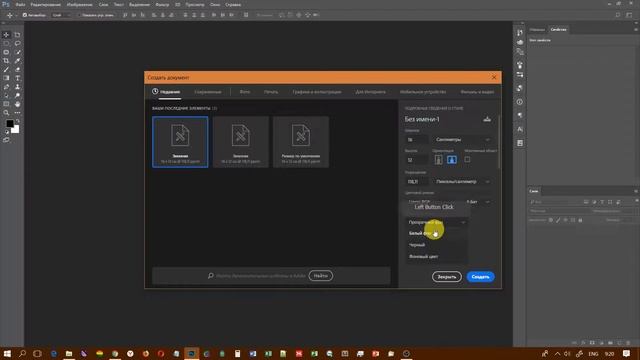Switch to the Печать tab
Viewport: 640px width, 360px height.
pos(271,92)
